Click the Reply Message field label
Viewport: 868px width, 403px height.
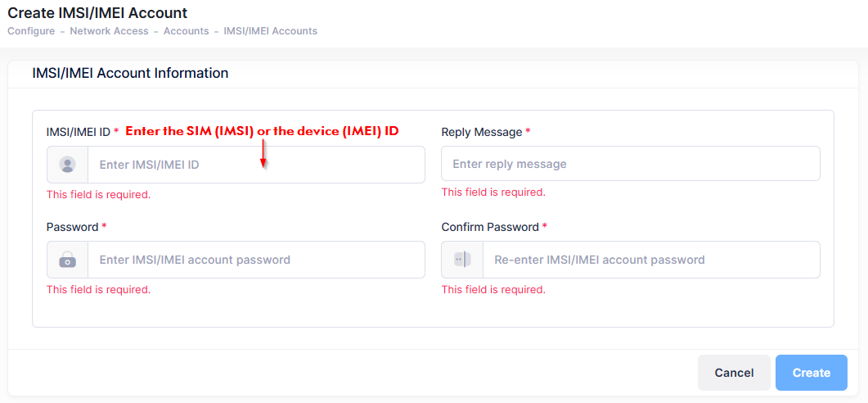(481, 132)
